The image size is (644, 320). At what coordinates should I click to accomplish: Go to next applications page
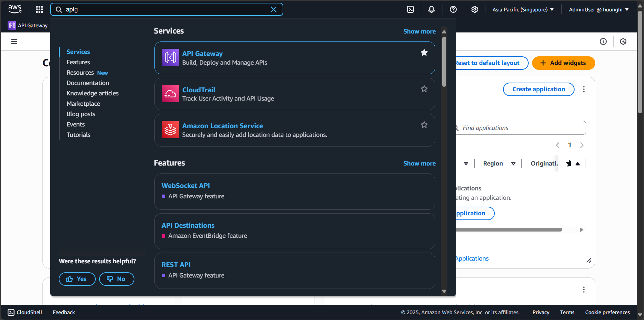pyautogui.click(x=582, y=145)
